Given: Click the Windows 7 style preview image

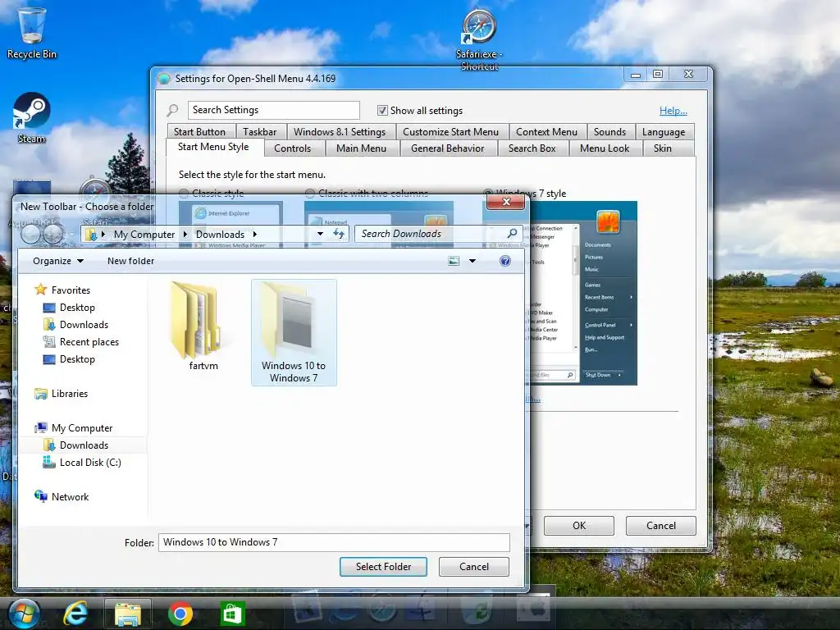Looking at the screenshot, I should [583, 293].
